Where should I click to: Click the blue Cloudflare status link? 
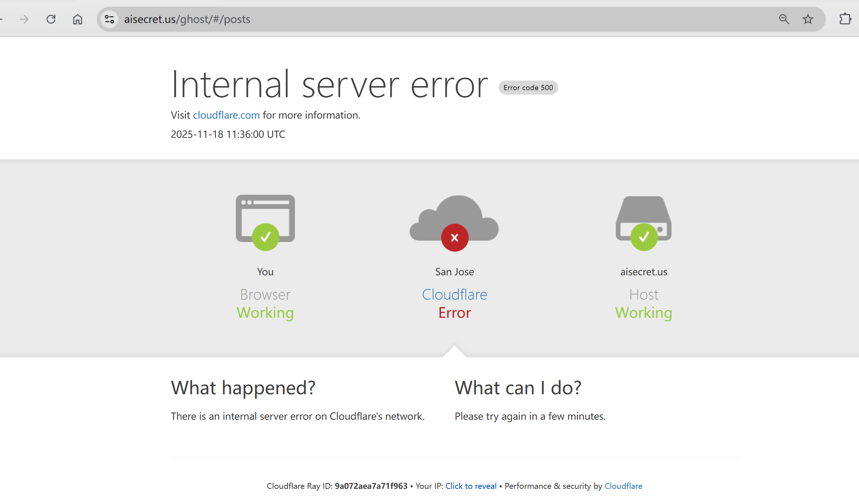point(454,294)
